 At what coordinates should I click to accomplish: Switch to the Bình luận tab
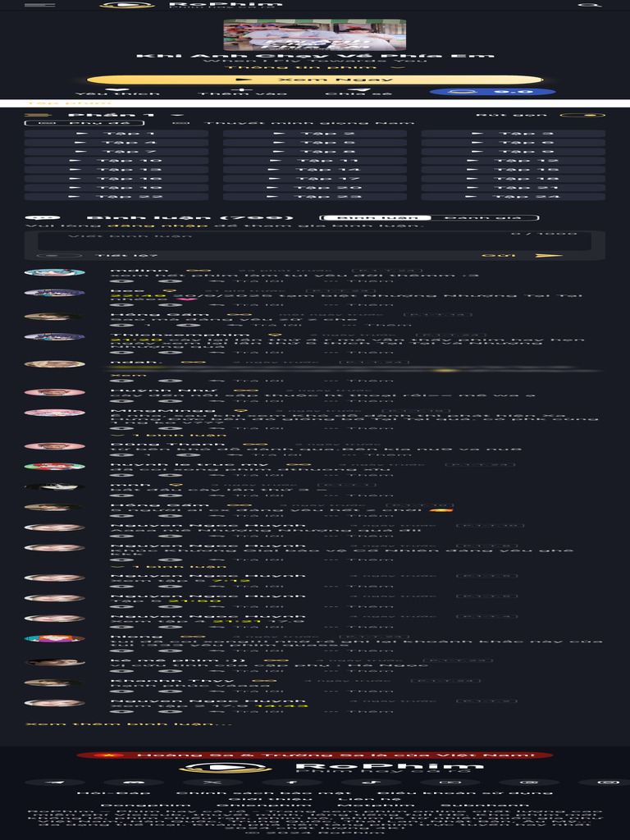tap(377, 218)
